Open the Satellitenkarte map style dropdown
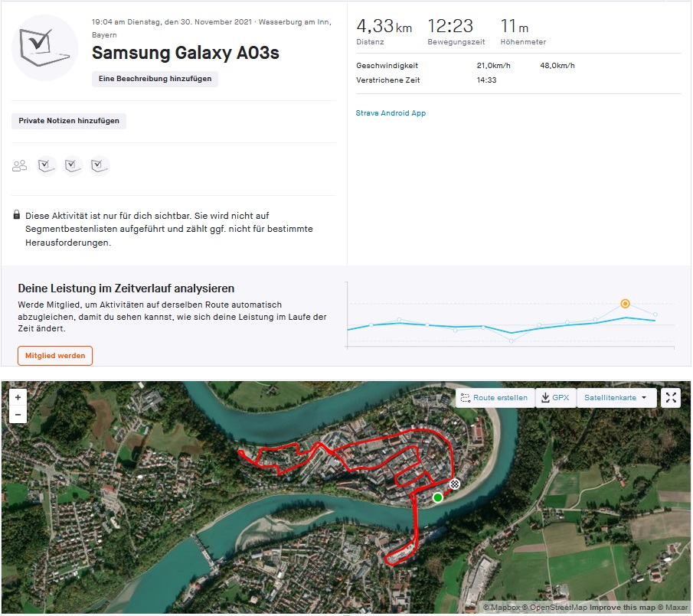This screenshot has height=616, width=693. [x=616, y=398]
